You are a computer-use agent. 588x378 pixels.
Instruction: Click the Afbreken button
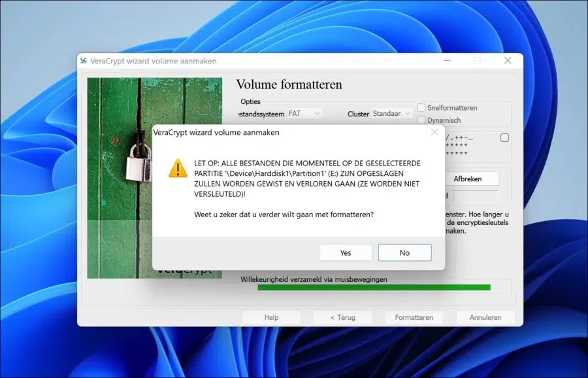coord(467,179)
